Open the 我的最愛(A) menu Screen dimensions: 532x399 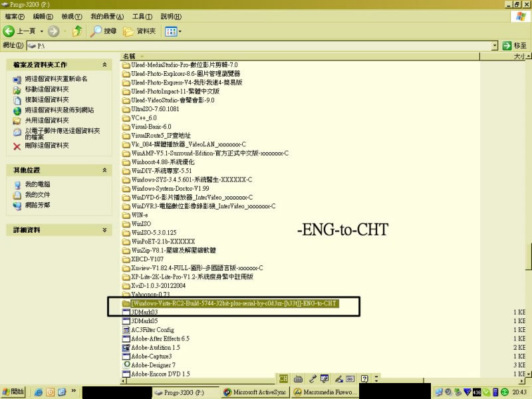click(107, 16)
